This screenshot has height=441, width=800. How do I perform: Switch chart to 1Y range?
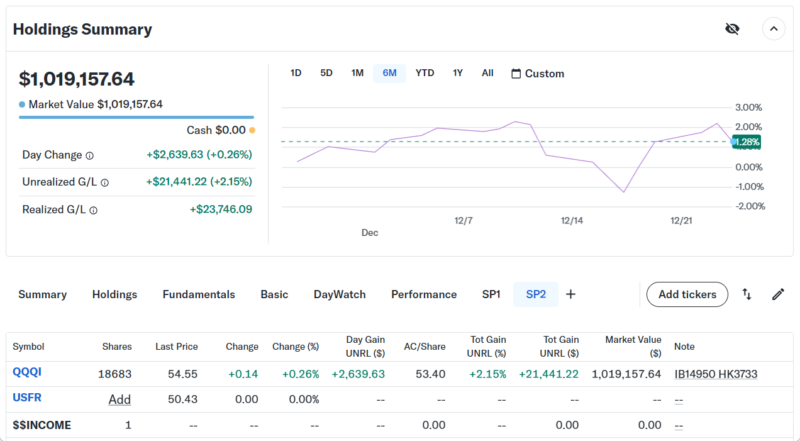458,73
